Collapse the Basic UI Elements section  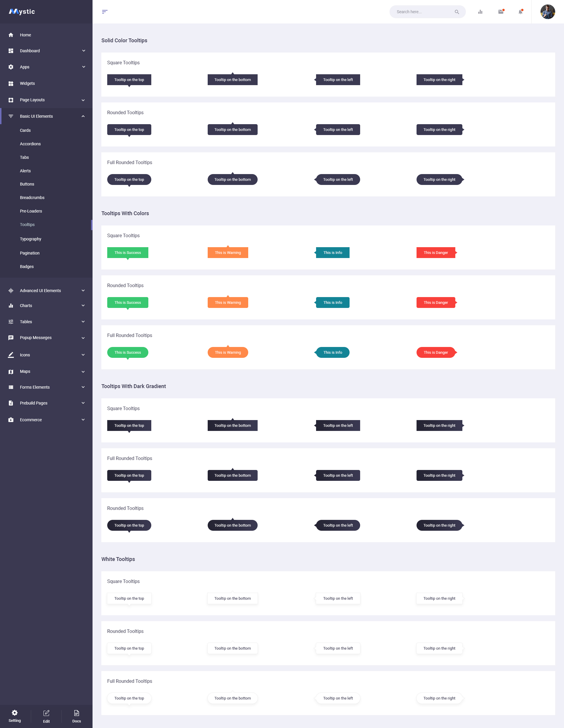83,116
